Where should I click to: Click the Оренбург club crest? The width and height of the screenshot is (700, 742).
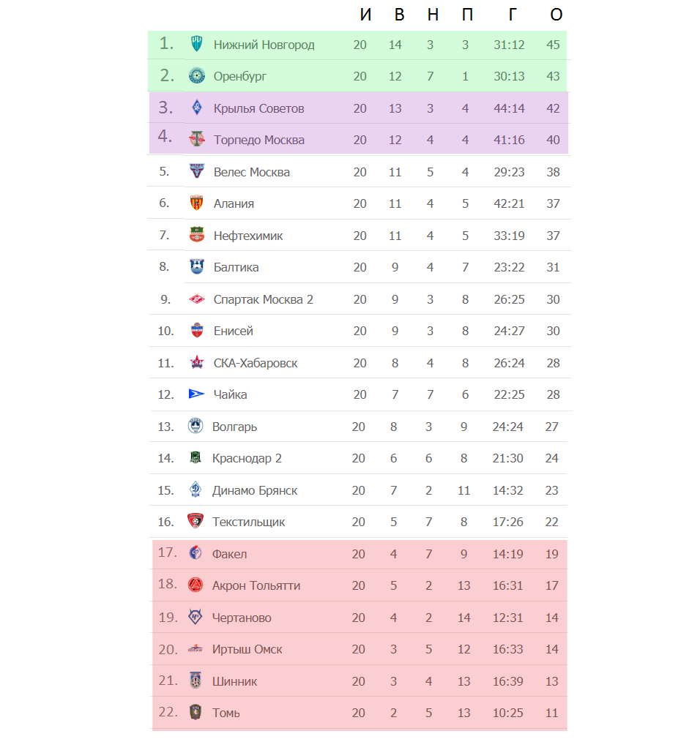[x=196, y=75]
